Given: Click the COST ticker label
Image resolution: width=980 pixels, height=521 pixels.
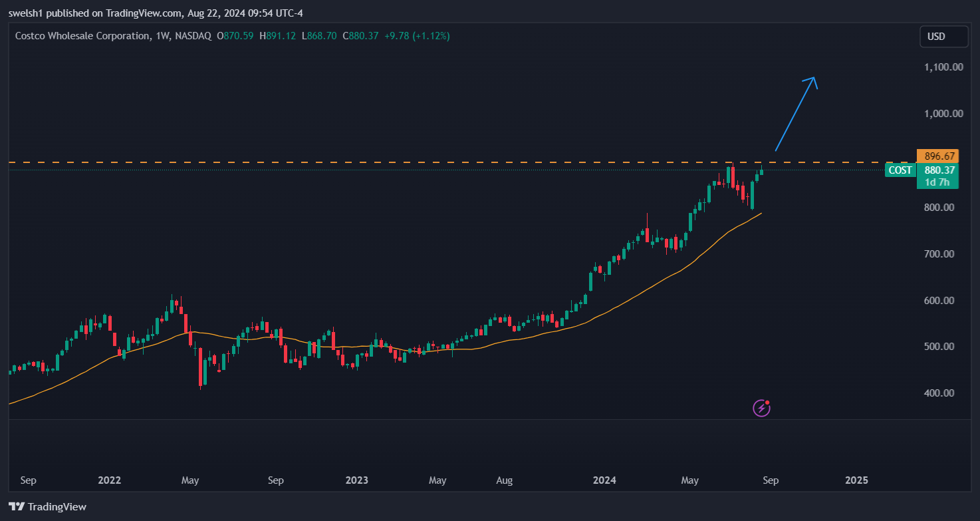Looking at the screenshot, I should tap(900, 170).
